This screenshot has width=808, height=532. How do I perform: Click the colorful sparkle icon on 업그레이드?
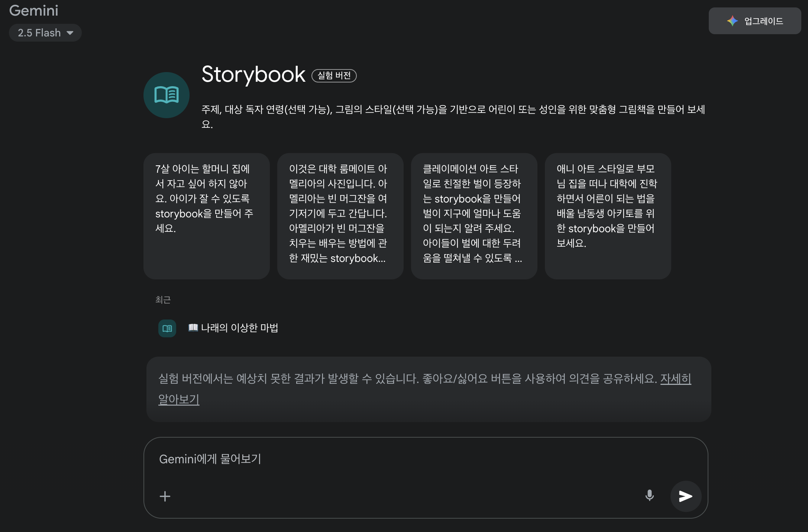(732, 21)
